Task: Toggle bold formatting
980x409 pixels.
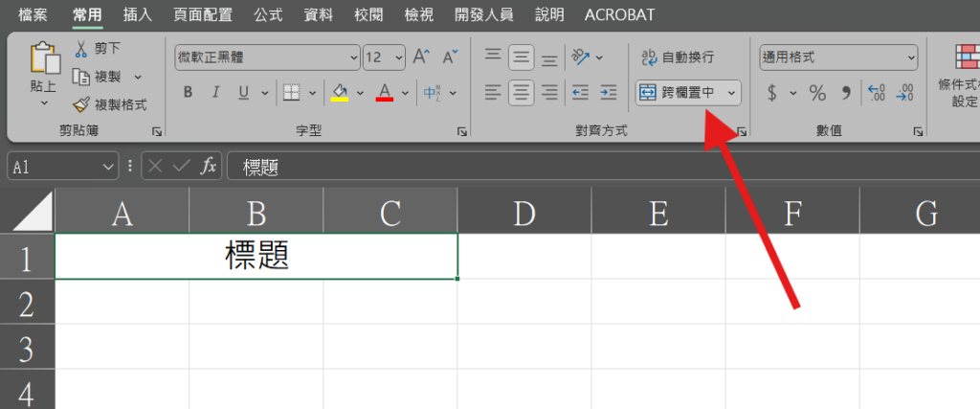Action: pos(188,93)
